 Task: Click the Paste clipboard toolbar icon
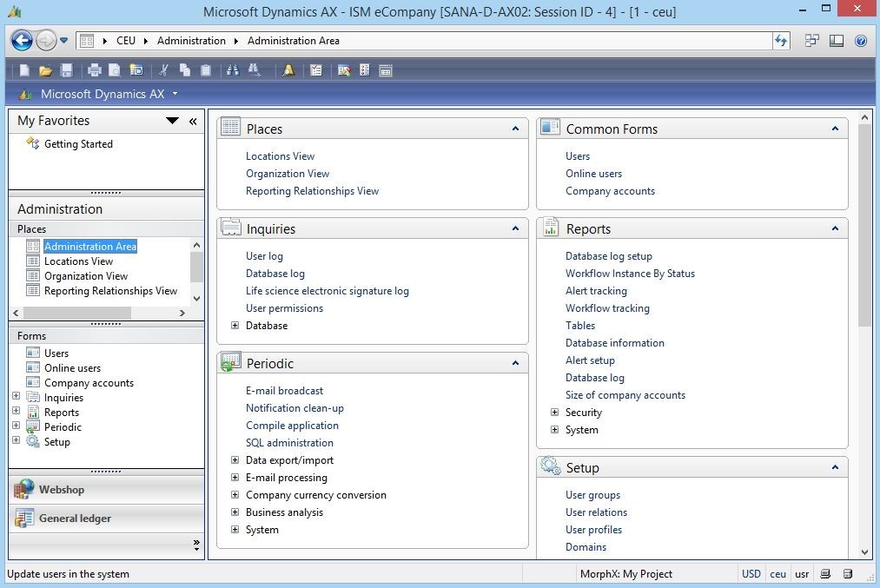click(206, 70)
